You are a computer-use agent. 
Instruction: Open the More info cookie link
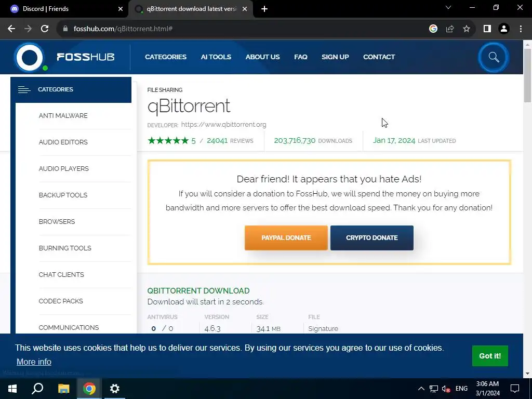pyautogui.click(x=34, y=362)
